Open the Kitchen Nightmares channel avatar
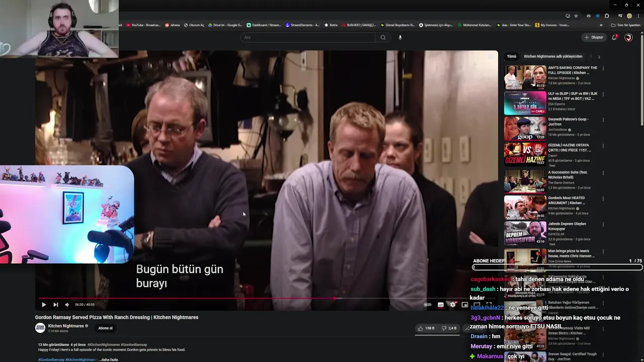Screen dimensions: 644x362 point(40,328)
